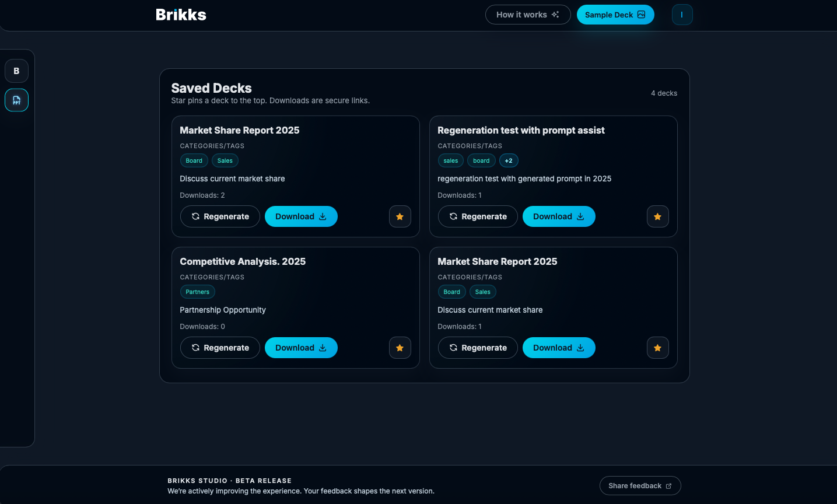Screen dimensions: 837x504
Task: Open the PPT decks sidebar icon
Action: click(x=16, y=100)
